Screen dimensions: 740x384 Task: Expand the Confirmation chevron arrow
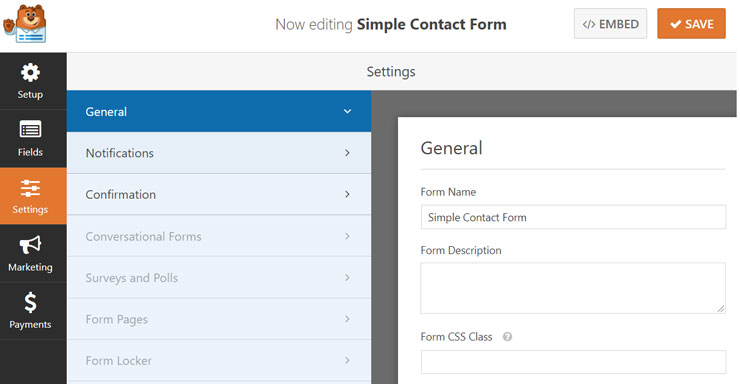347,194
